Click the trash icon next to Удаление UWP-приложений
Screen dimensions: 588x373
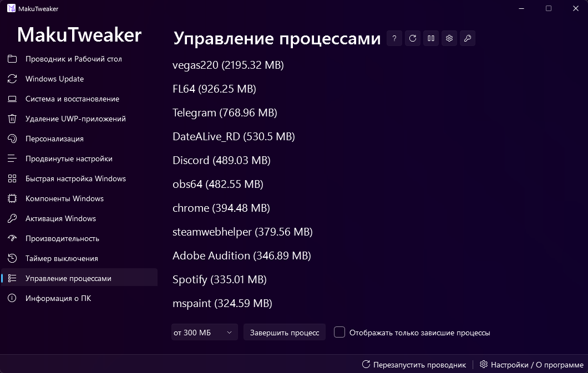(x=12, y=119)
